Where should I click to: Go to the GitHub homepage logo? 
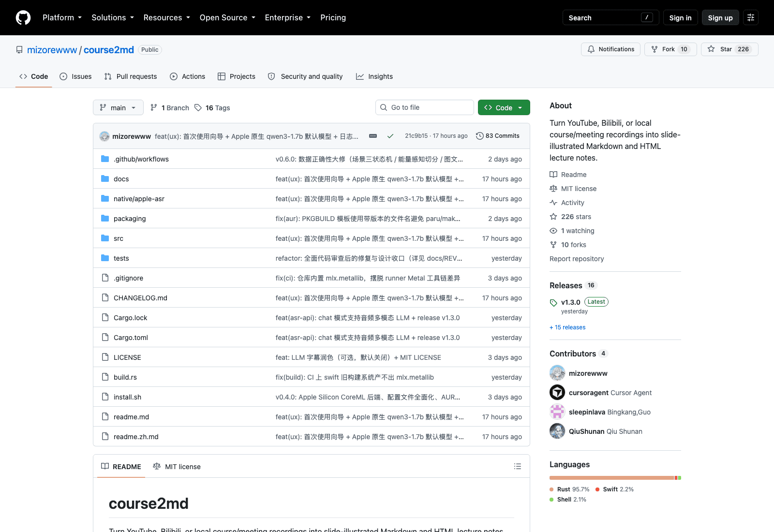pos(23,17)
